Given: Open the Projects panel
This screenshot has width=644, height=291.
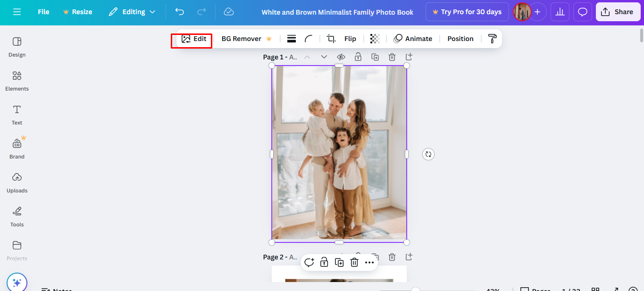Looking at the screenshot, I should (x=17, y=250).
